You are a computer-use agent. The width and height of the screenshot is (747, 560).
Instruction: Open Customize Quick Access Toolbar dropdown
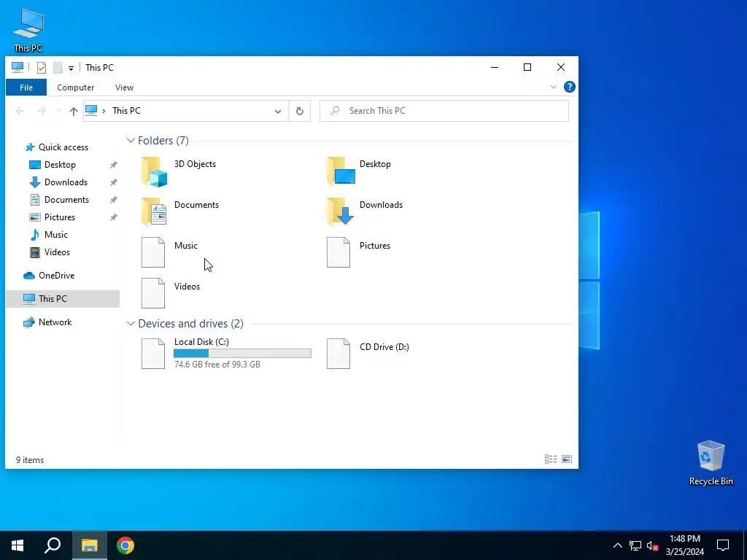tap(71, 68)
